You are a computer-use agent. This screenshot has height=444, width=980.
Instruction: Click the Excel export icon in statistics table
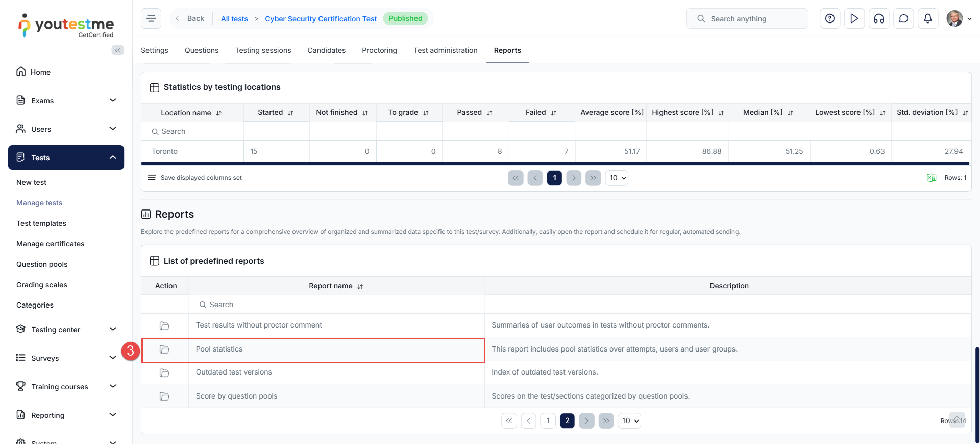coord(931,178)
